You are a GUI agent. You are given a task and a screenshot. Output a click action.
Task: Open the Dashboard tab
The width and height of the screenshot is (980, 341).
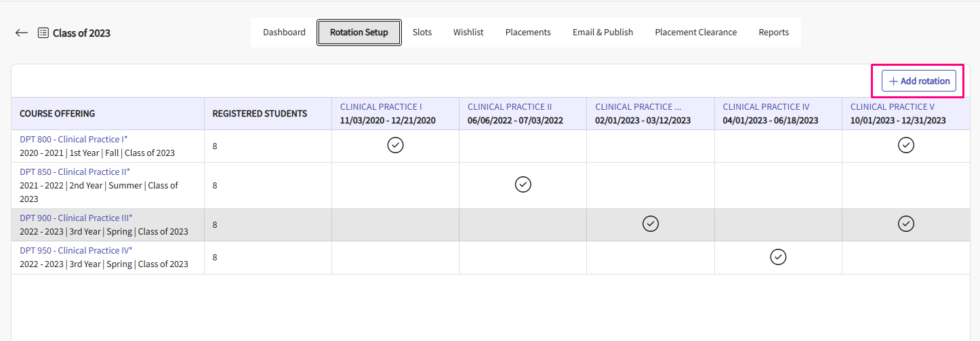[x=284, y=33]
